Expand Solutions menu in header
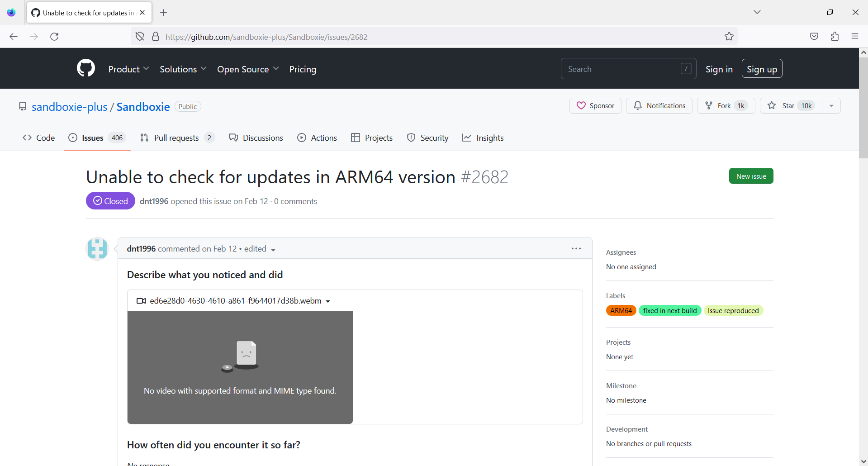Image resolution: width=868 pixels, height=466 pixels. (x=183, y=69)
